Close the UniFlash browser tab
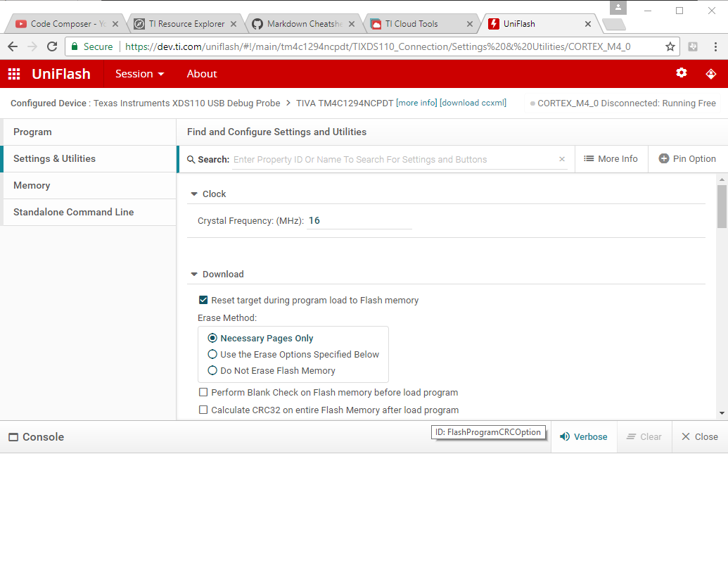 (588, 24)
